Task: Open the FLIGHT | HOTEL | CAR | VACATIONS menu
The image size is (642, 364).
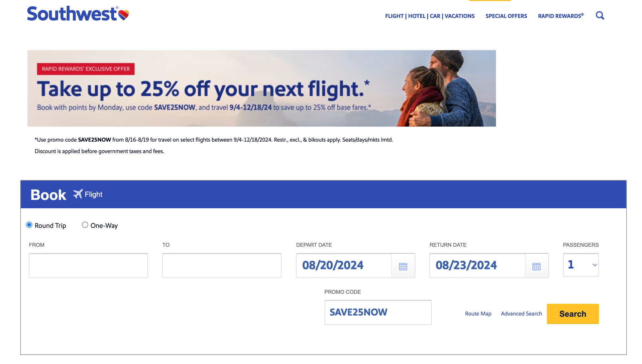Action: pyautogui.click(x=430, y=16)
